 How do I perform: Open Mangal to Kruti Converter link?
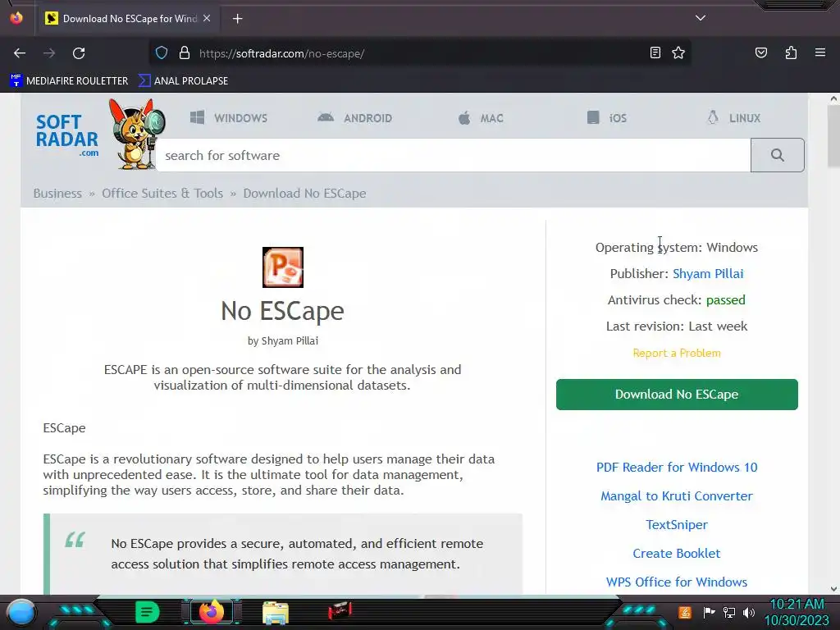tap(677, 496)
